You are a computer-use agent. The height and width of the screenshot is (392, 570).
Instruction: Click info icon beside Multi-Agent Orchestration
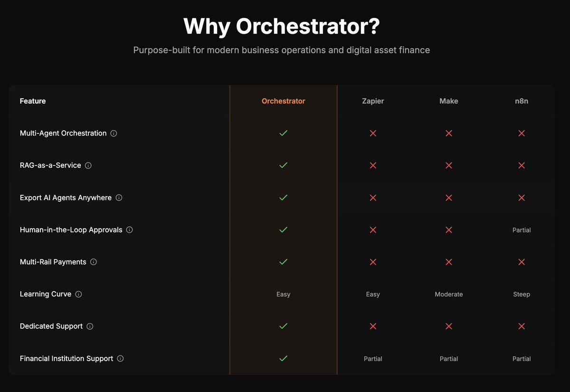coord(114,134)
